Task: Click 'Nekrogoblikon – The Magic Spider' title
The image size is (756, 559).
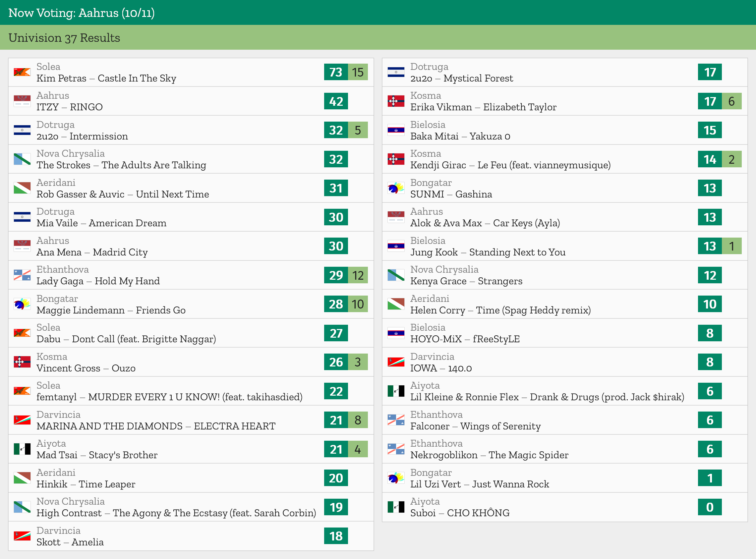Action: (489, 455)
